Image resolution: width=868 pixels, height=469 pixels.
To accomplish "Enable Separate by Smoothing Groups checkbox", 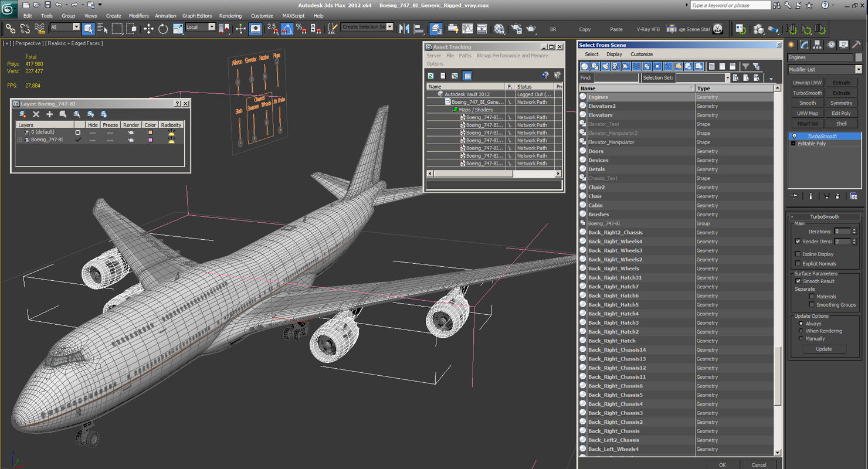I will click(812, 304).
